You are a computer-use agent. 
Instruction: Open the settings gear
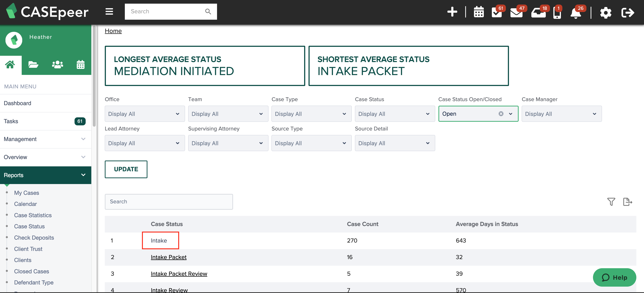606,13
